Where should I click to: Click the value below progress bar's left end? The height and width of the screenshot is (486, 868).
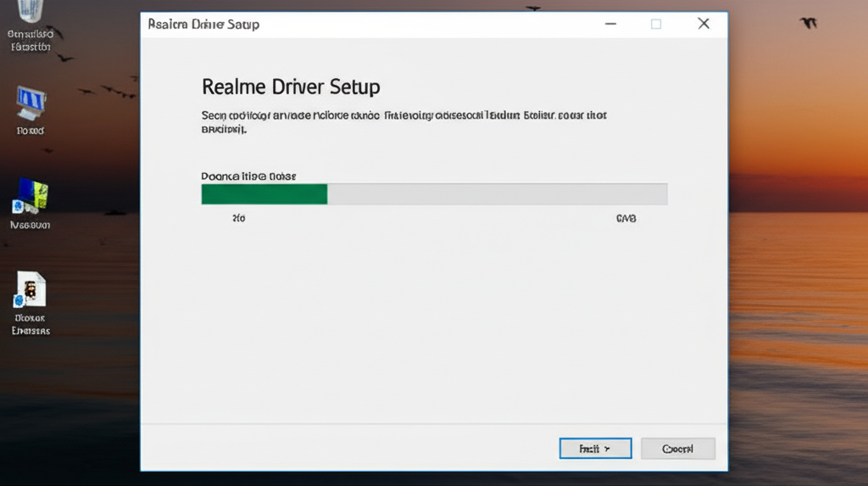(x=238, y=218)
